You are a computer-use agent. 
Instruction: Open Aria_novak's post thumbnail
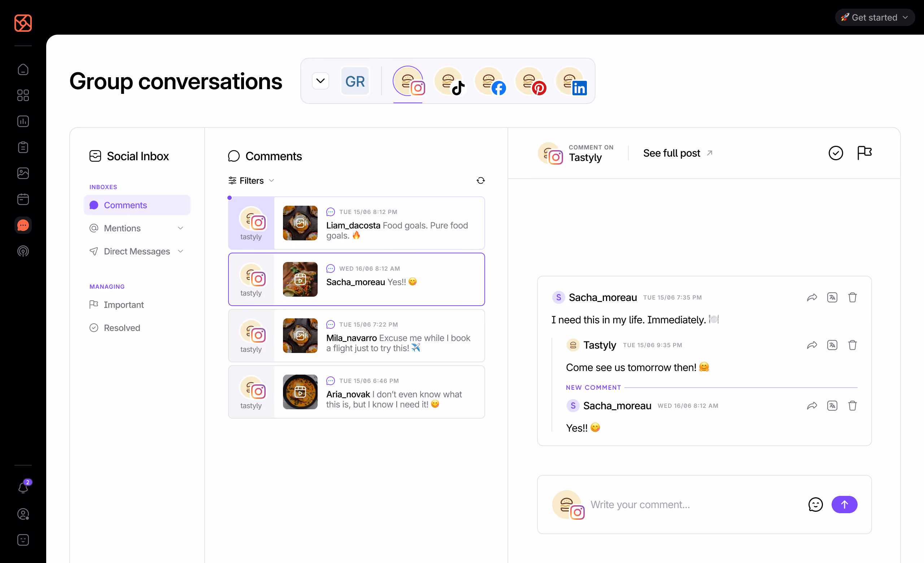[x=300, y=392]
